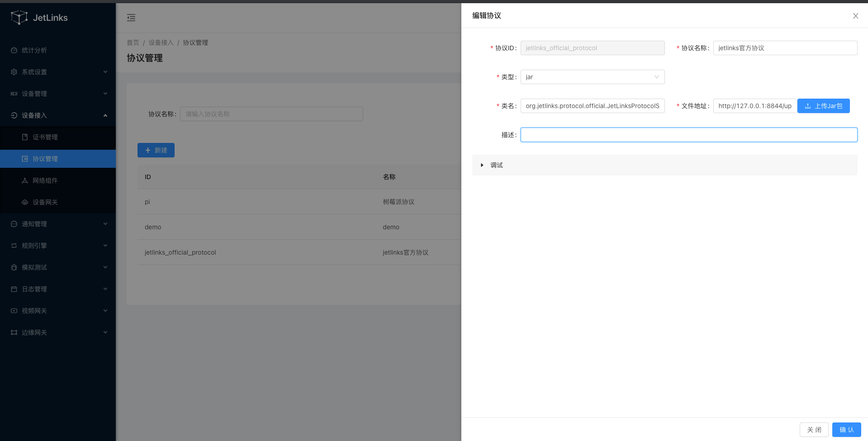This screenshot has width=868, height=441.
Task: Click the JetLinks logo icon
Action: point(19,18)
